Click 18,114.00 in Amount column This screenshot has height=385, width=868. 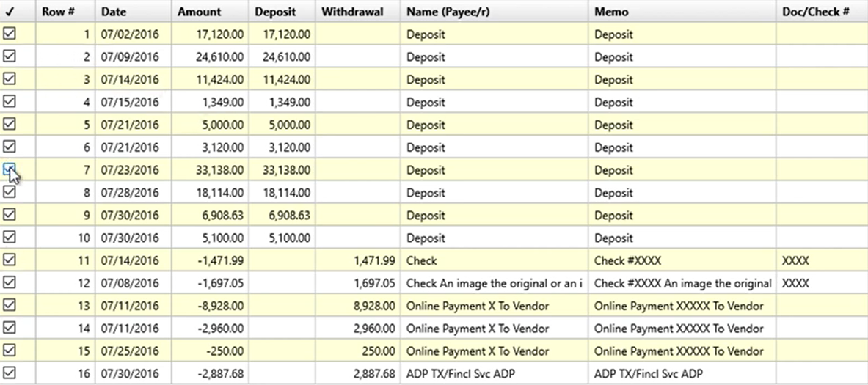click(211, 193)
